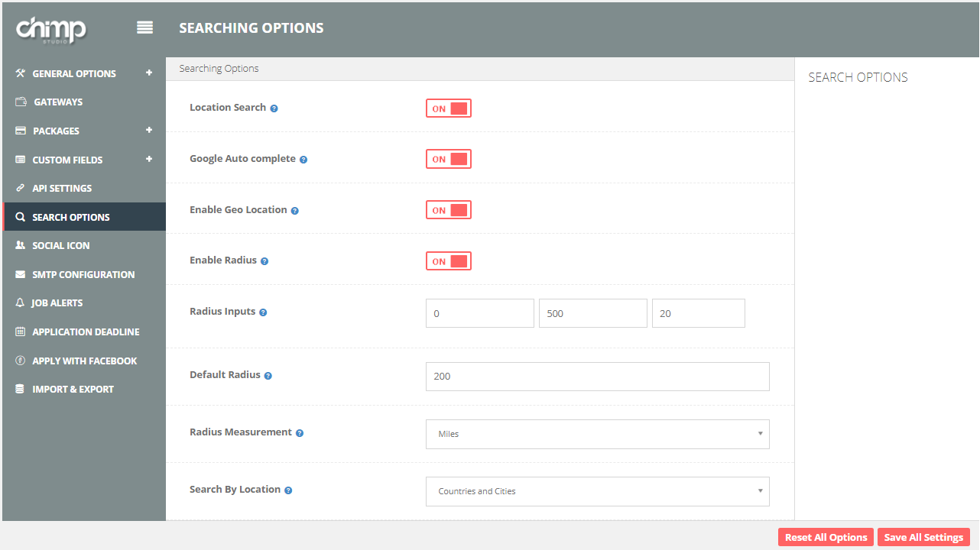The height and width of the screenshot is (550, 980).
Task: Click the Reset All Options button
Action: click(x=826, y=537)
